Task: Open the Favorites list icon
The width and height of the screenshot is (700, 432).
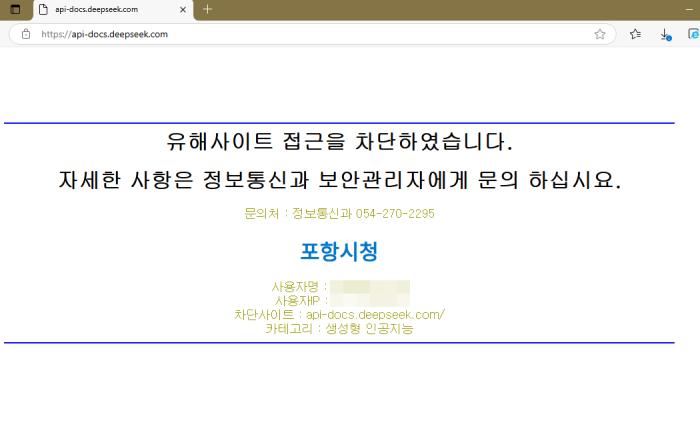Action: [635, 34]
